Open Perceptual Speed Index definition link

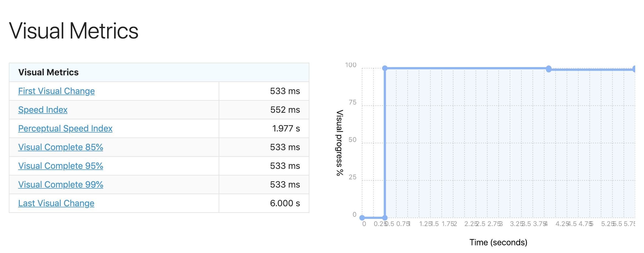click(x=65, y=128)
